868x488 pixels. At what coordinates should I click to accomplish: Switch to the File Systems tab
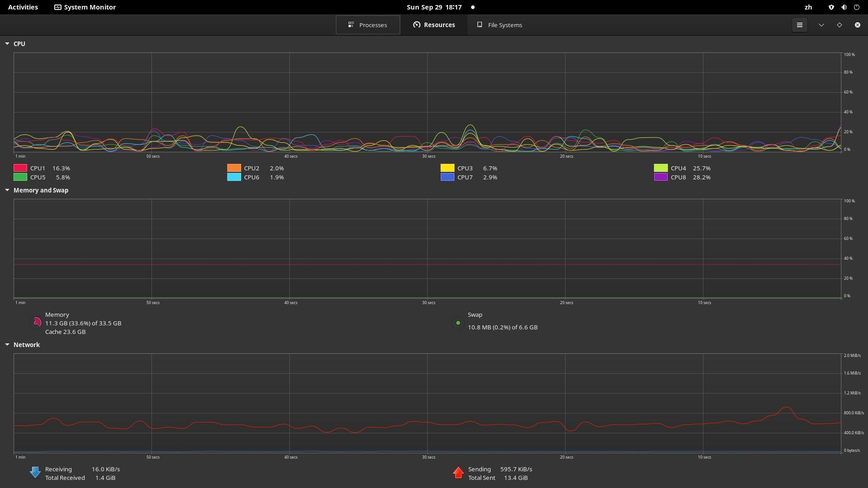click(x=500, y=25)
